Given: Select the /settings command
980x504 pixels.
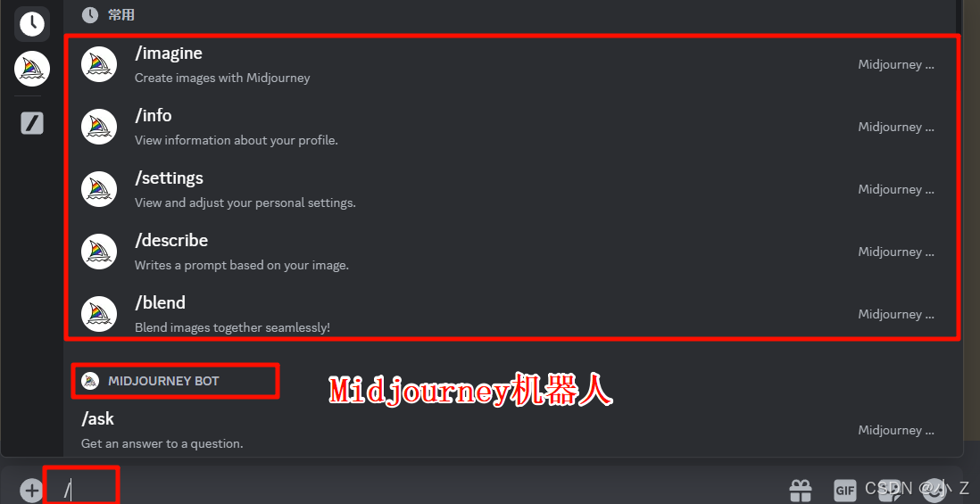Looking at the screenshot, I should pos(512,190).
